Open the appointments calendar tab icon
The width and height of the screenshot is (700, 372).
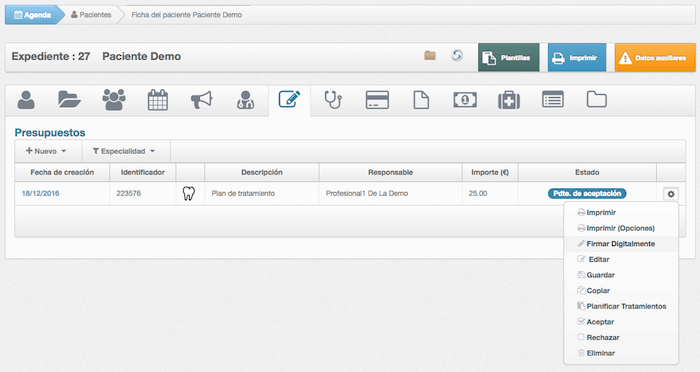coord(158,100)
